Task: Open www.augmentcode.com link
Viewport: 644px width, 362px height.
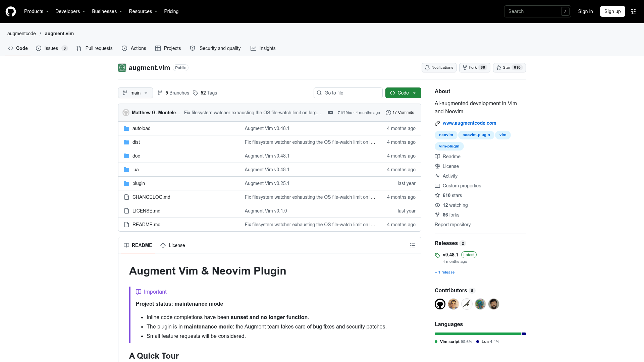Action: pos(469,123)
